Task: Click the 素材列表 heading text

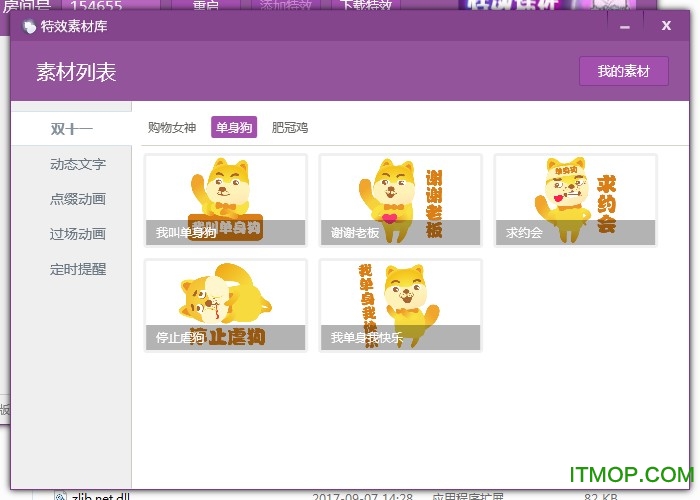Action: pyautogui.click(x=76, y=72)
